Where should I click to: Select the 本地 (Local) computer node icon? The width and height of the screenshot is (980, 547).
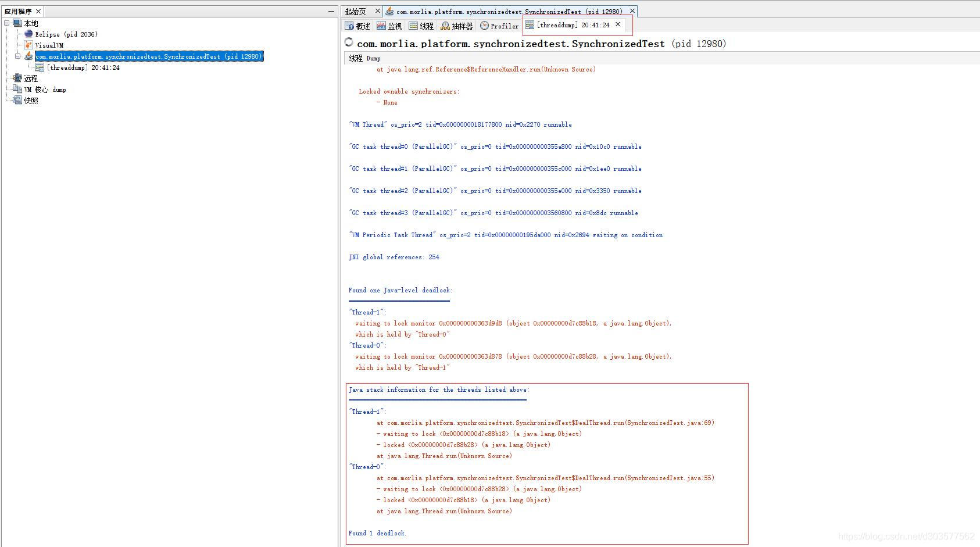[17, 23]
